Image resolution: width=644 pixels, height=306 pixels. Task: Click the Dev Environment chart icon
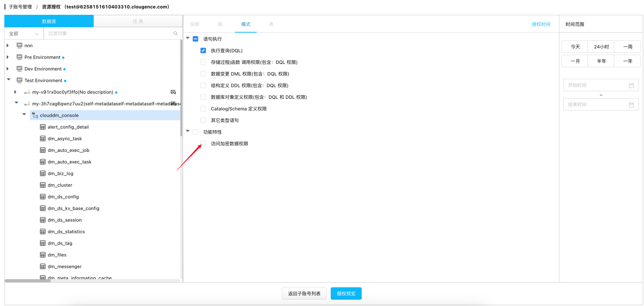pyautogui.click(x=19, y=69)
